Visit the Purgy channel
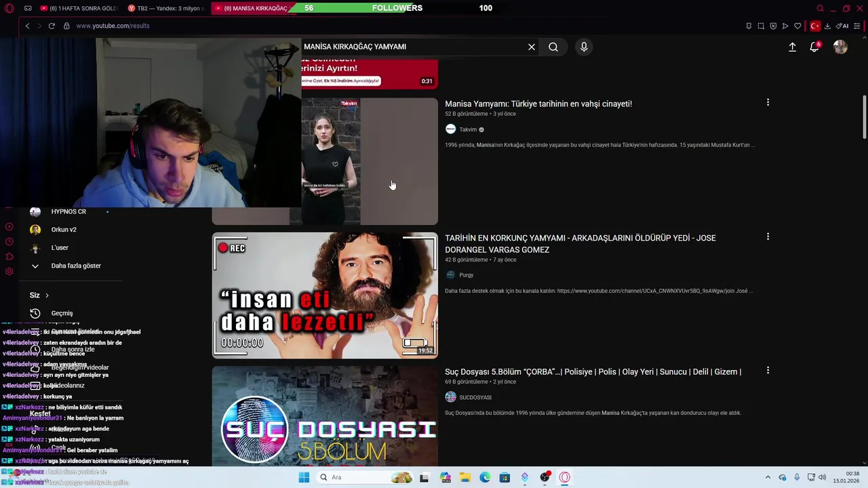Screen dimensions: 868x488 click(466, 275)
